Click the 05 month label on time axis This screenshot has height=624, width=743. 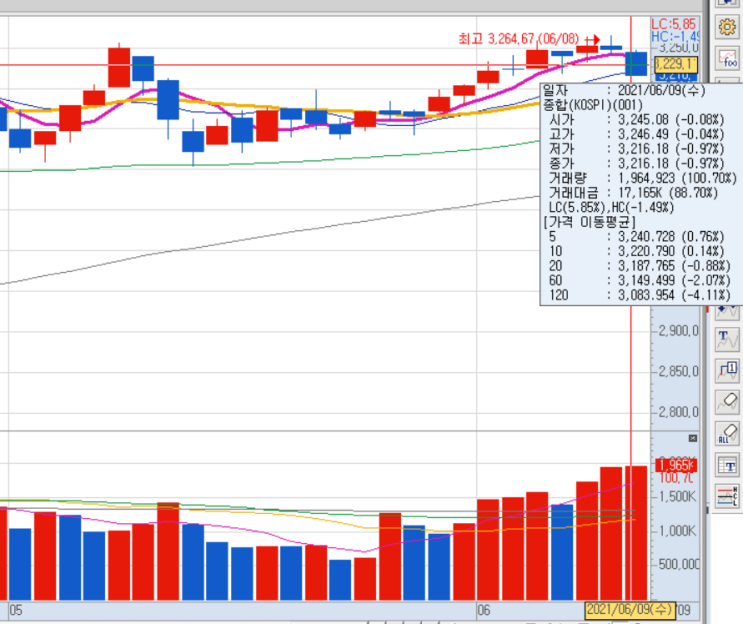16,610
